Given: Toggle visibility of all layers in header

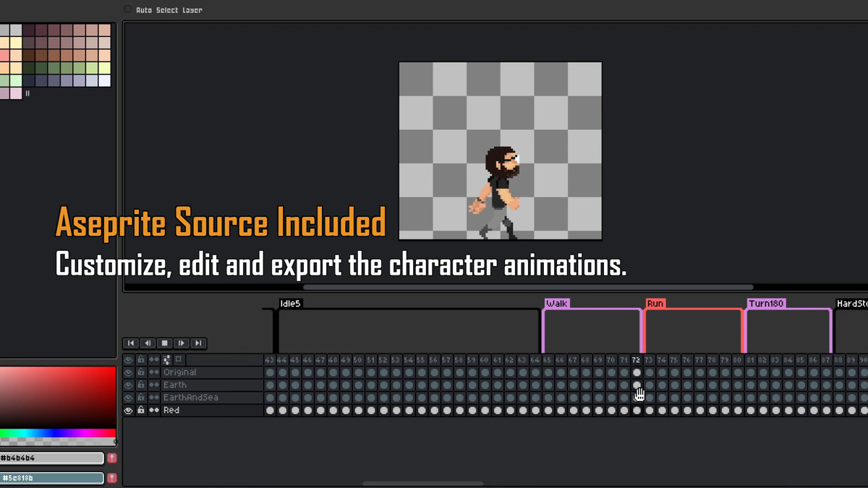Looking at the screenshot, I should tap(129, 359).
